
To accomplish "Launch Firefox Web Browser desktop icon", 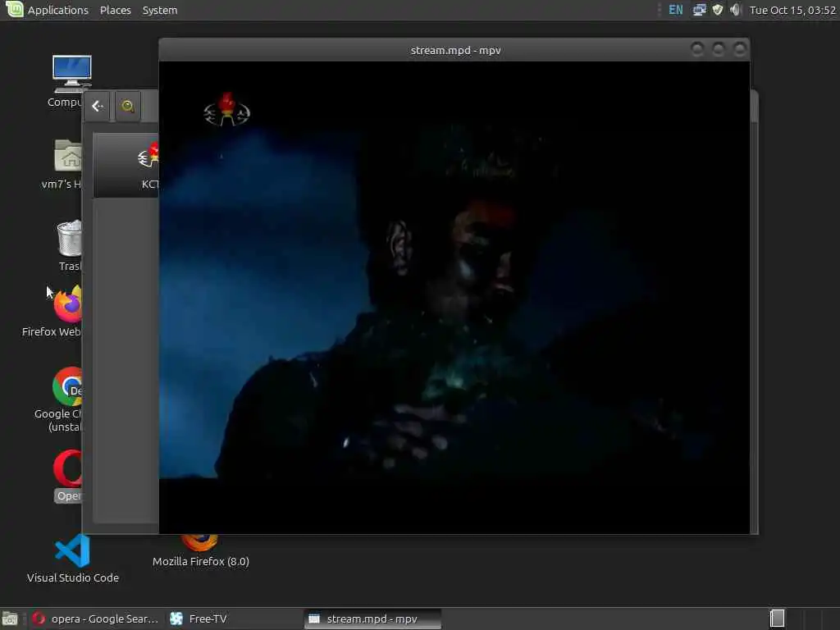I will [x=68, y=304].
